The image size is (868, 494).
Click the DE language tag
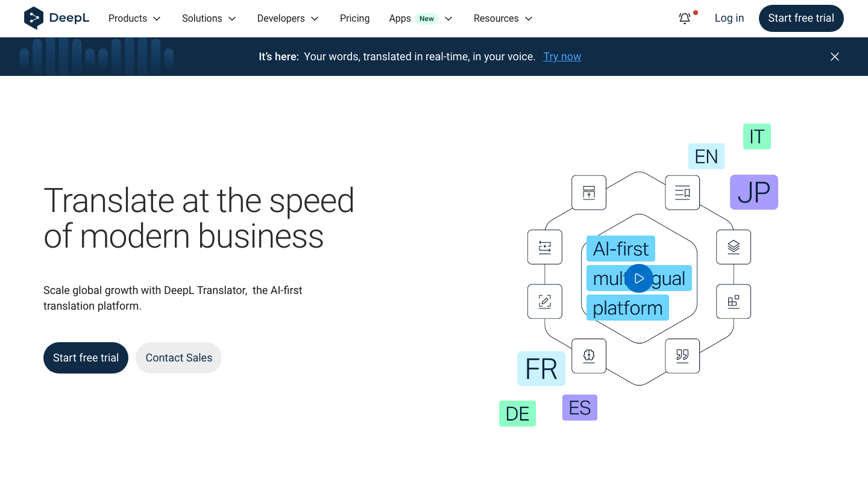click(x=517, y=414)
